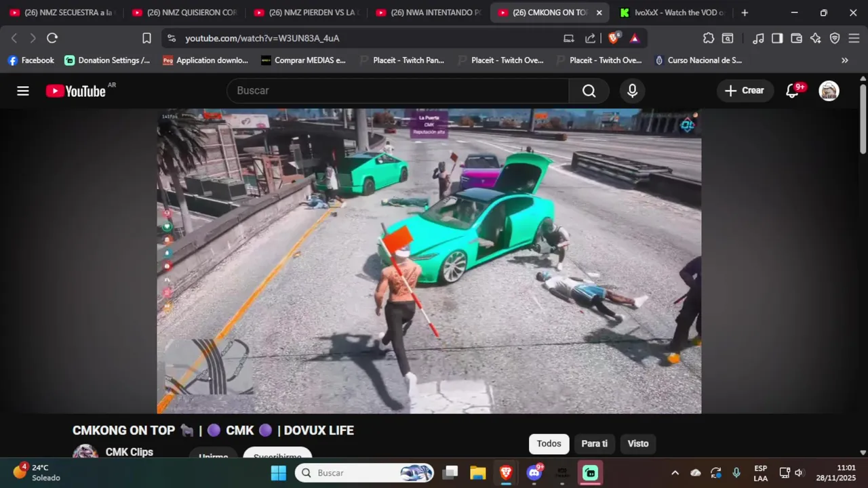
Task: Focus the YouTube Buscar search field
Action: 398,91
